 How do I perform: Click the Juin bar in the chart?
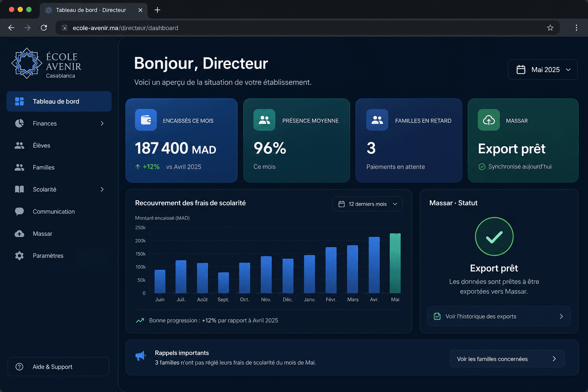click(160, 281)
